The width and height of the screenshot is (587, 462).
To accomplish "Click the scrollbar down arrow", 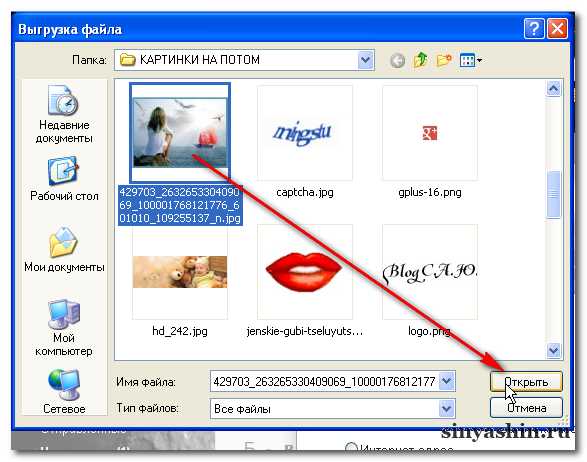I will point(553,351).
